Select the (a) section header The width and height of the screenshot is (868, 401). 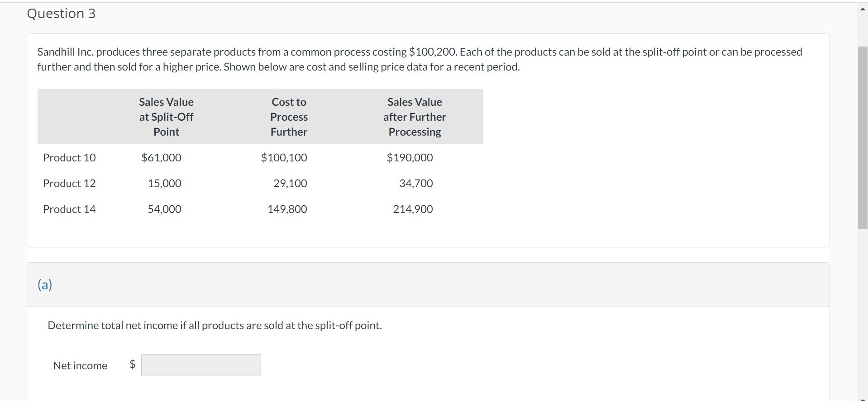(x=45, y=284)
